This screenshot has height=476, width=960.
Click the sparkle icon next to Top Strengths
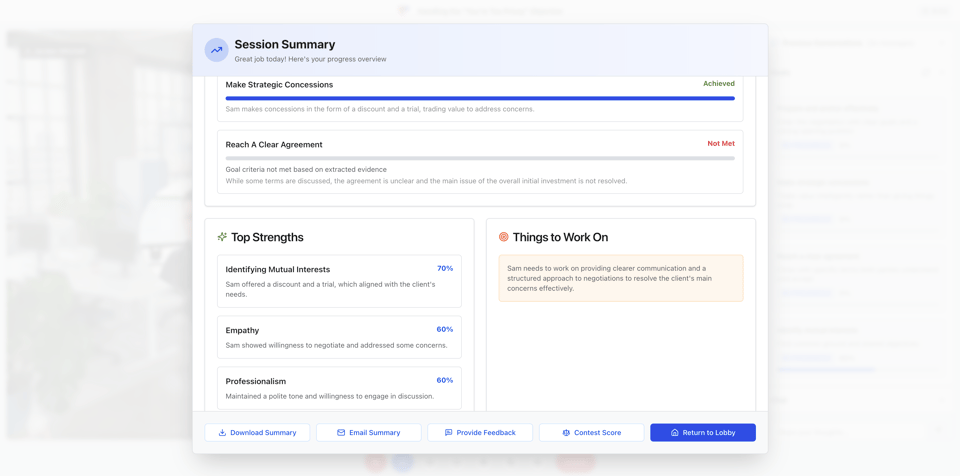222,237
